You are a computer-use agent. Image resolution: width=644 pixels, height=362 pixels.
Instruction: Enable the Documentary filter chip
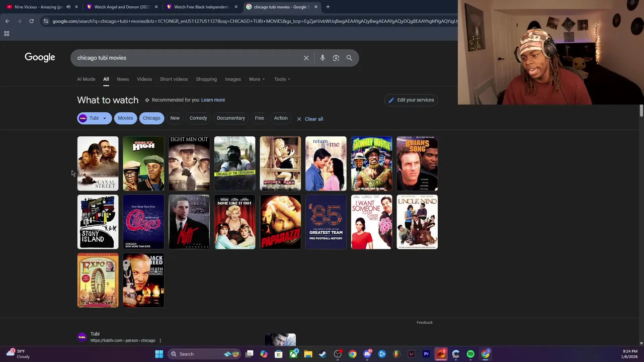coord(231,118)
